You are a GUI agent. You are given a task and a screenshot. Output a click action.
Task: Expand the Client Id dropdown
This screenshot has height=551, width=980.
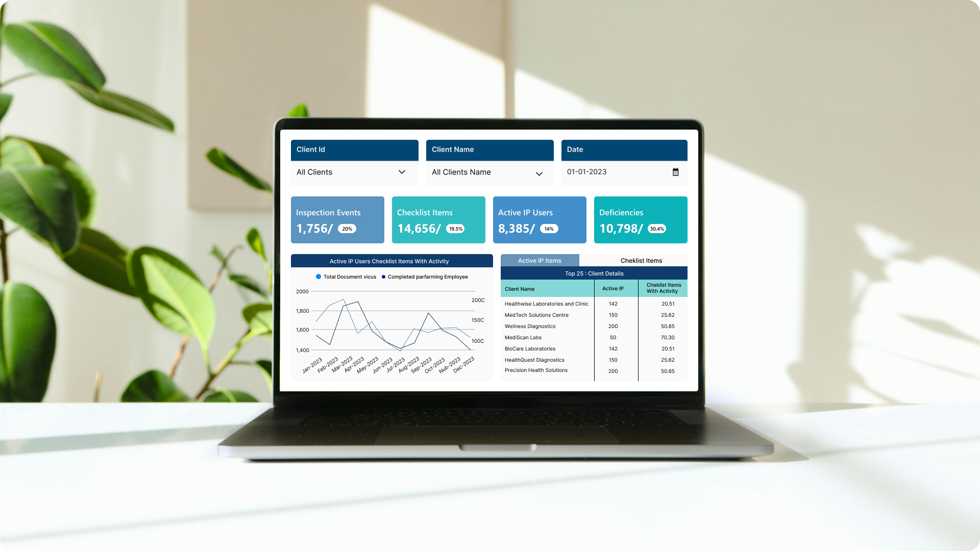click(x=403, y=172)
